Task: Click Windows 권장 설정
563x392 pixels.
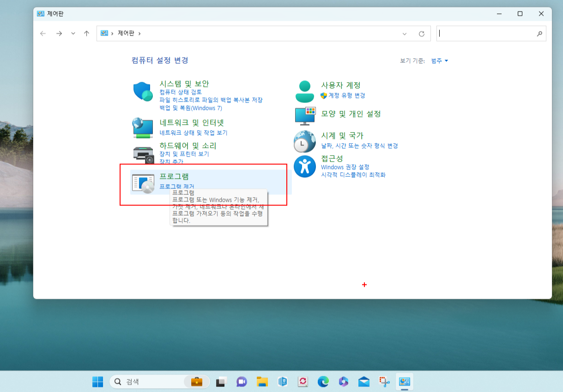Action: tap(345, 167)
